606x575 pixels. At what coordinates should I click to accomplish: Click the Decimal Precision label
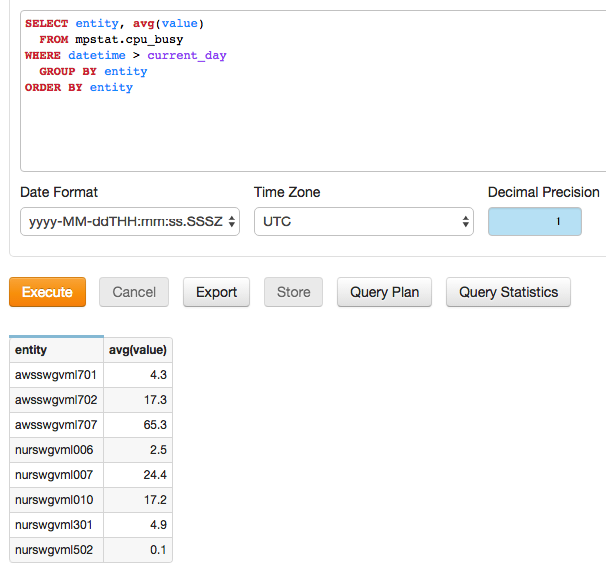pyautogui.click(x=543, y=192)
